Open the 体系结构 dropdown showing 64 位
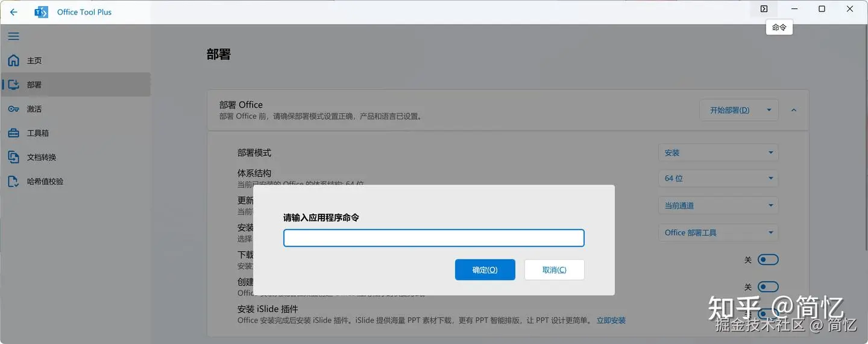This screenshot has width=868, height=344. (718, 178)
